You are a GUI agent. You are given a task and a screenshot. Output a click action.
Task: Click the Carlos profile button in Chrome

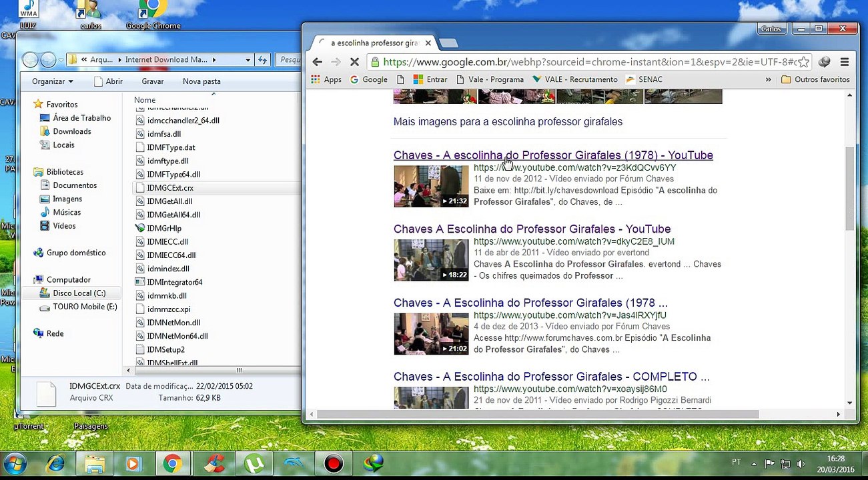click(x=771, y=29)
